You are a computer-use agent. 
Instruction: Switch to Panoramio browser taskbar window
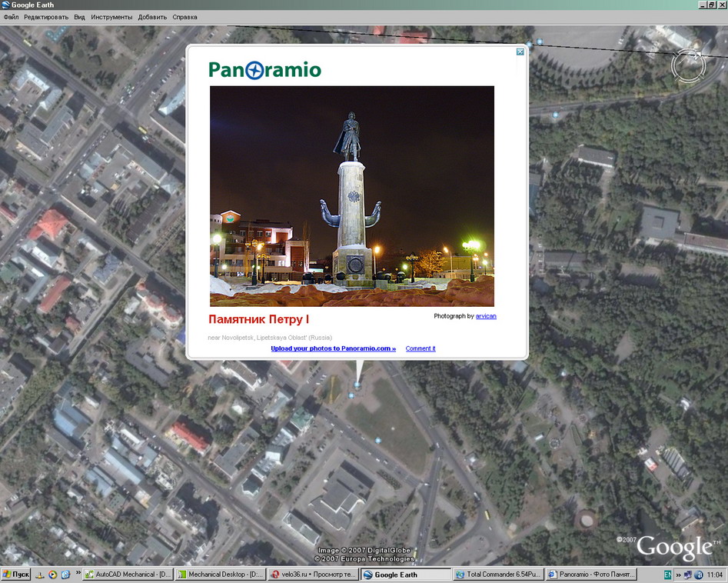[x=590, y=575]
